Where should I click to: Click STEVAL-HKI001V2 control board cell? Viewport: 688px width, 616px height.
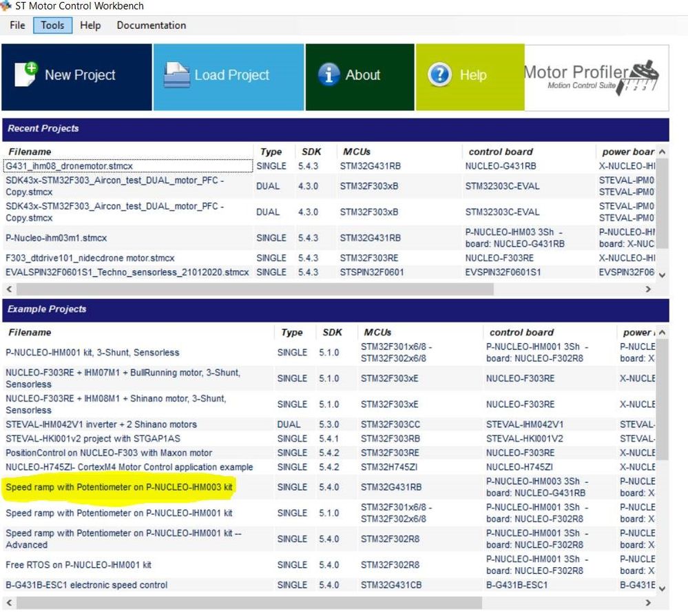(525, 439)
